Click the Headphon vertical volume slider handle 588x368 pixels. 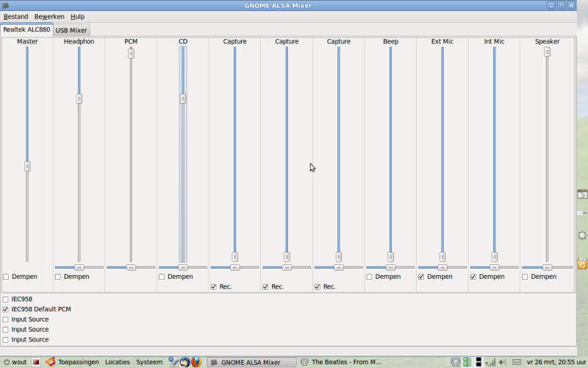click(x=79, y=99)
